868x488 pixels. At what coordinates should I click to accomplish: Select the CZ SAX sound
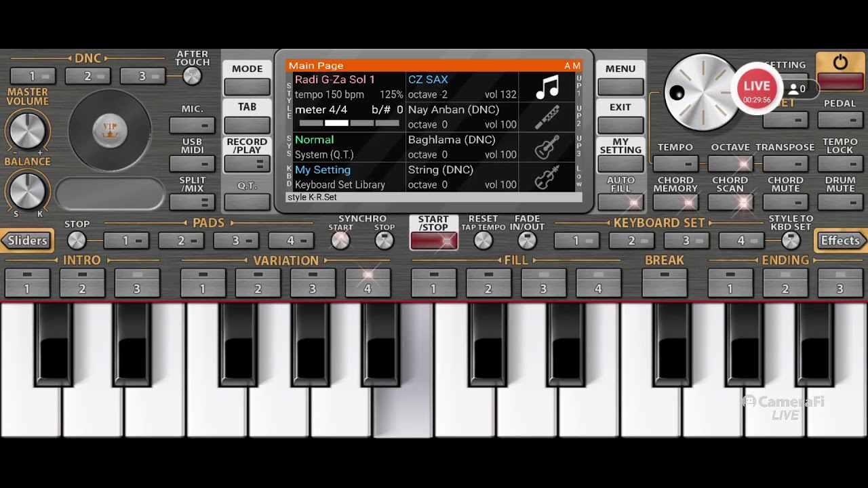[x=428, y=79]
